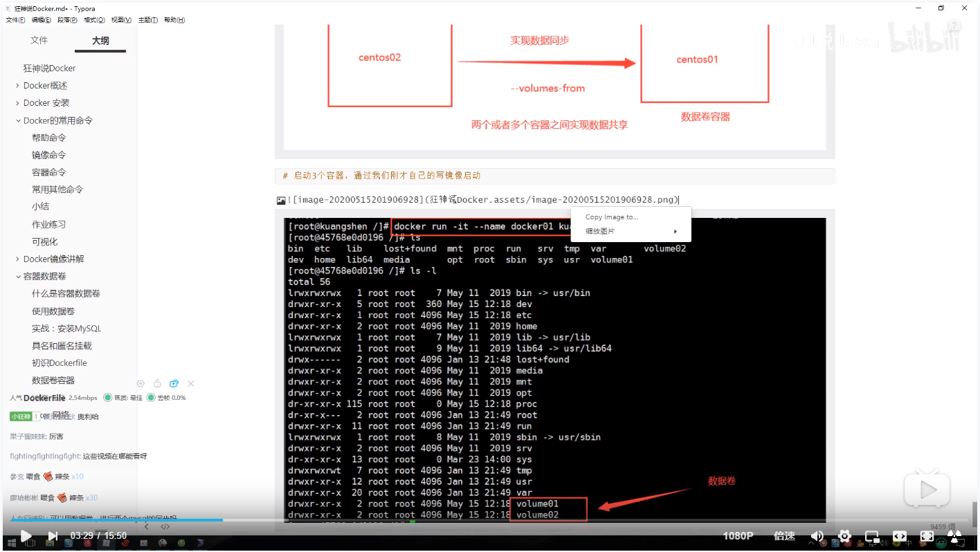Image resolution: width=980 pixels, height=552 pixels.
Task: Open the 主题(T) menu
Action: pyautogui.click(x=147, y=20)
